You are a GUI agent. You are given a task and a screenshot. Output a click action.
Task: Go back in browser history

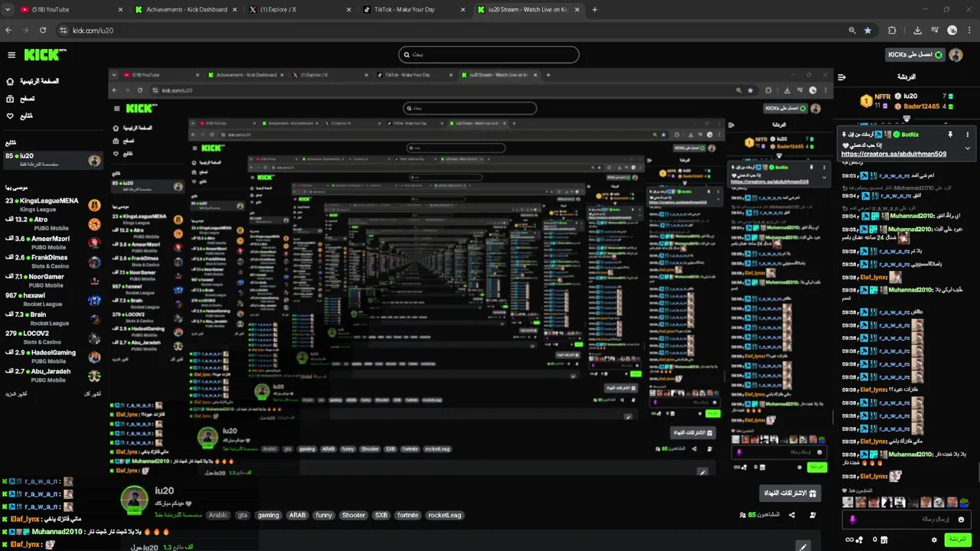coord(8,31)
